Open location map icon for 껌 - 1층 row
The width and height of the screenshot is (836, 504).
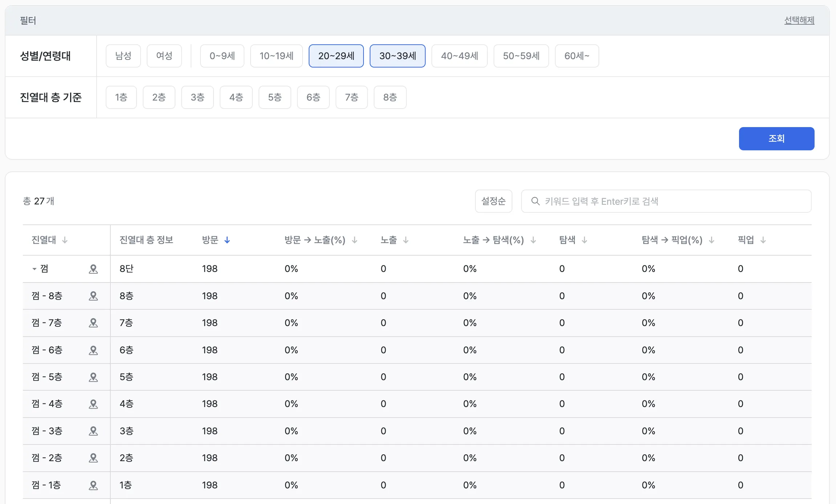93,485
